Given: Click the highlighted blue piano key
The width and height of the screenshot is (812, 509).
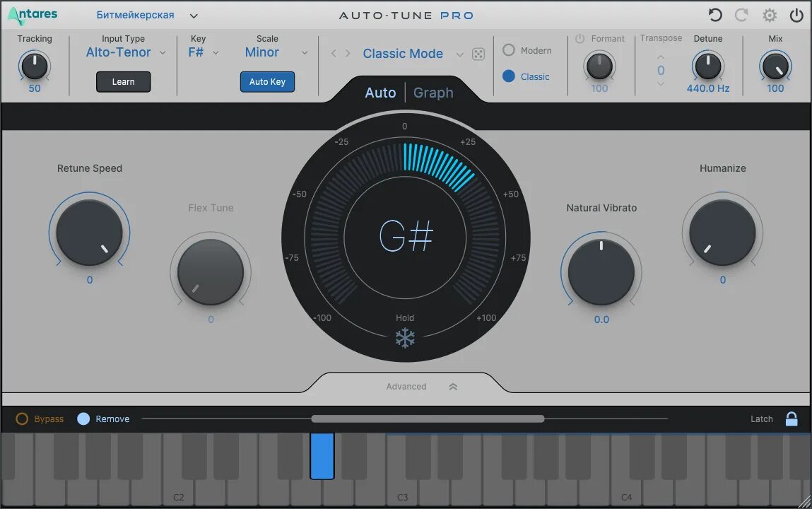Looking at the screenshot, I should point(322,456).
